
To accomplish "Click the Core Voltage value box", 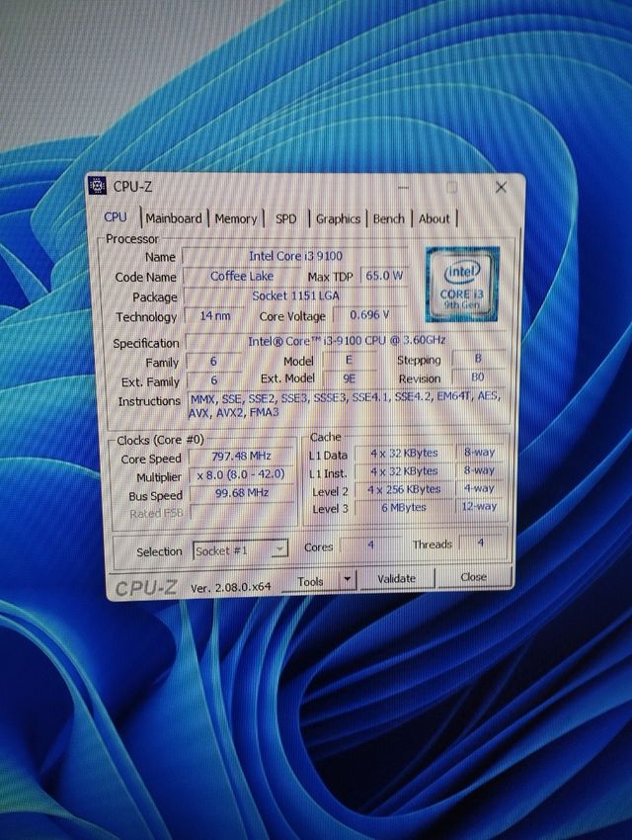I will coord(369,315).
